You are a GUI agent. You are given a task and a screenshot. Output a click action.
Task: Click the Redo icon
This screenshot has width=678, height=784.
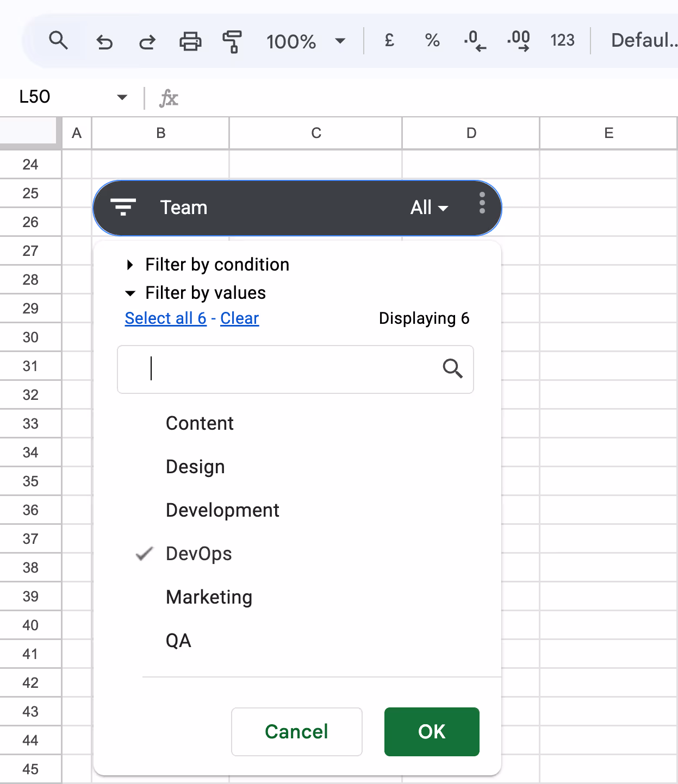tap(147, 41)
